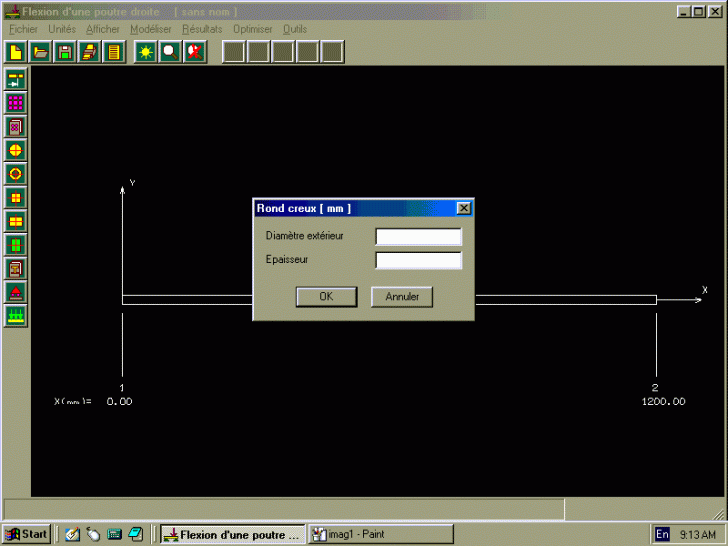
Task: Click the En language indicator in tray
Action: pos(662,534)
